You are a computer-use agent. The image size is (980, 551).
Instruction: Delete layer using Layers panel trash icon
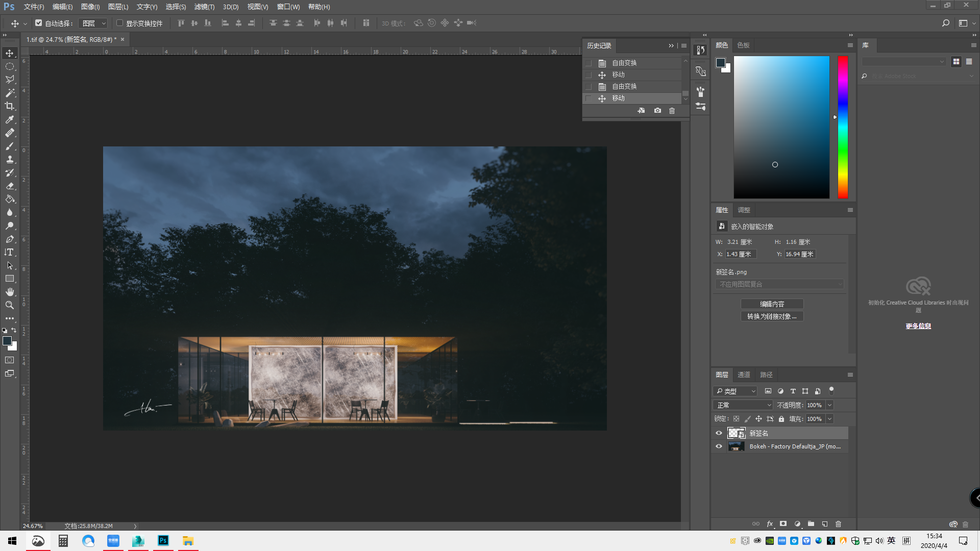(838, 524)
